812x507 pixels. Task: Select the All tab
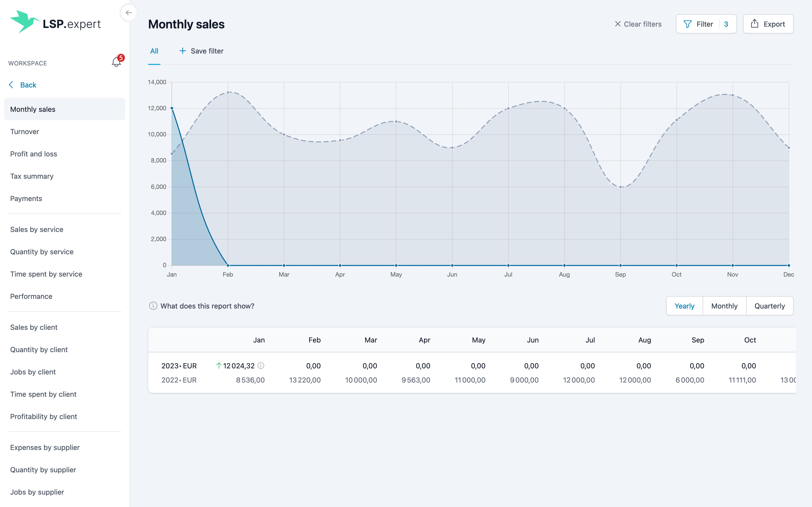click(x=154, y=51)
